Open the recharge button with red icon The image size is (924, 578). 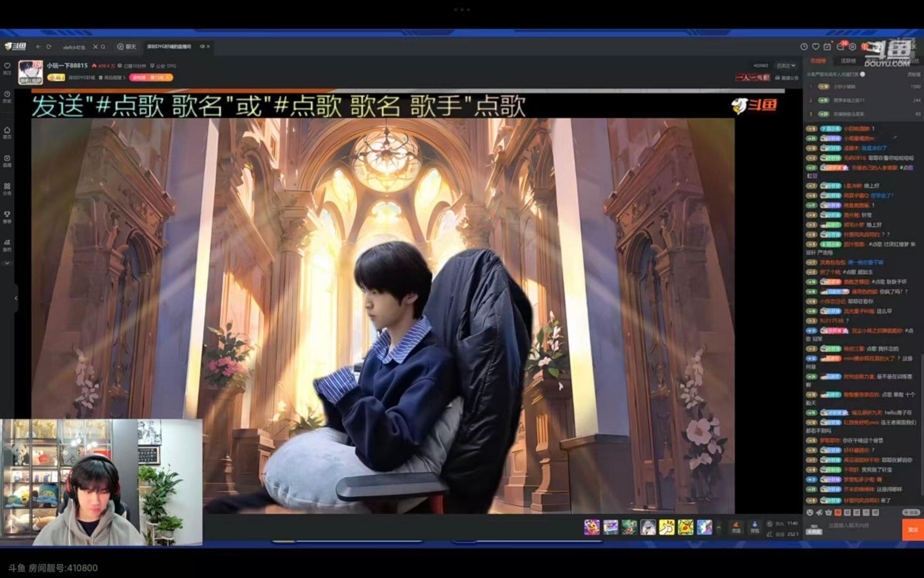tap(736, 527)
